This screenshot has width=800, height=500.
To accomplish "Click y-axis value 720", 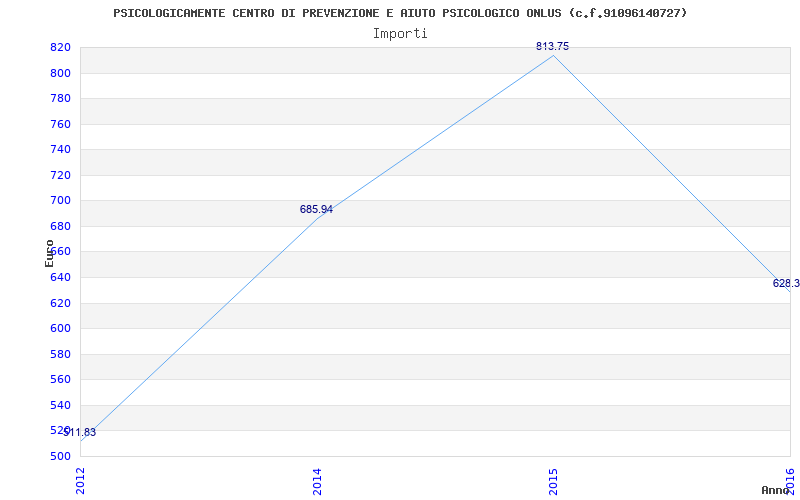I will [x=59, y=175].
